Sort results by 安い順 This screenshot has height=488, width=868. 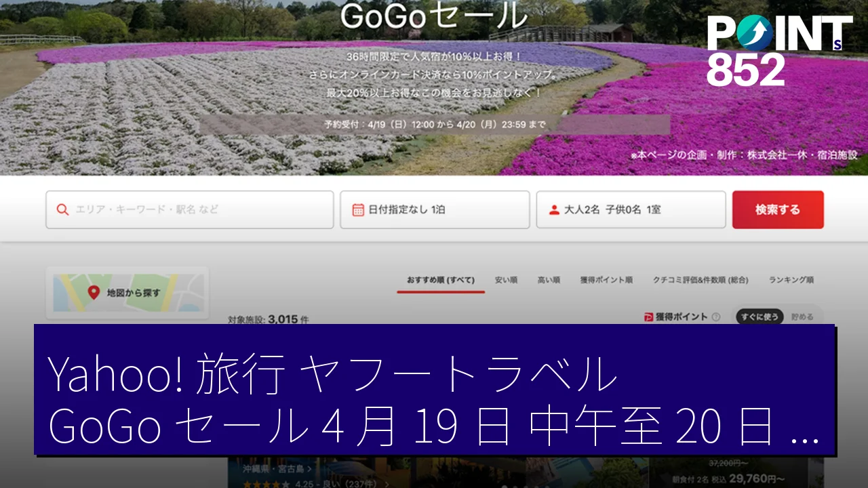pos(506,280)
